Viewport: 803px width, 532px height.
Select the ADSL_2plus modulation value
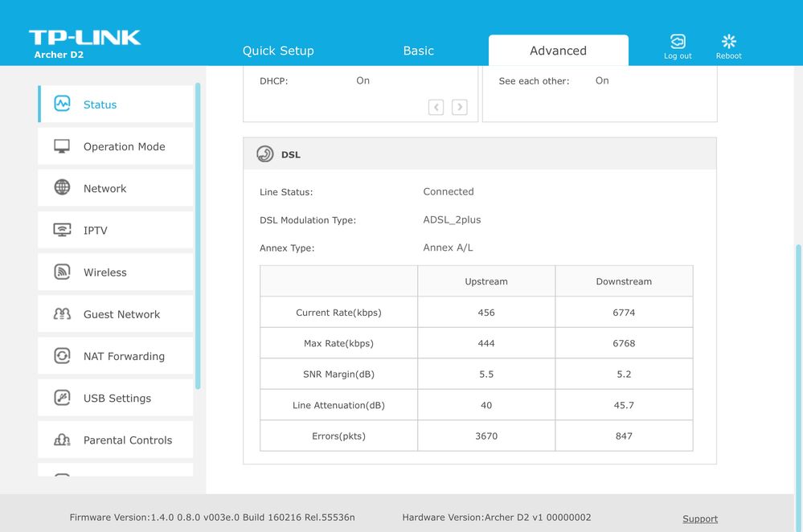pos(452,219)
